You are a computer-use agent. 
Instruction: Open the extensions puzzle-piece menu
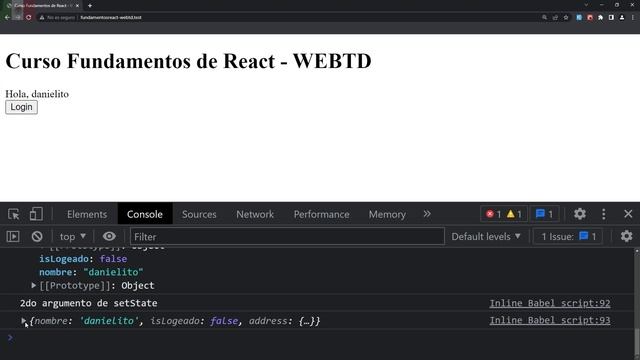(x=600, y=18)
